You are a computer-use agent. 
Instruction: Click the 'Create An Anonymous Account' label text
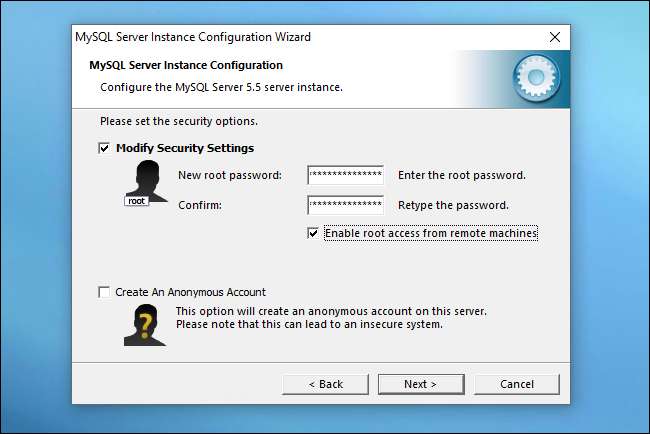190,292
